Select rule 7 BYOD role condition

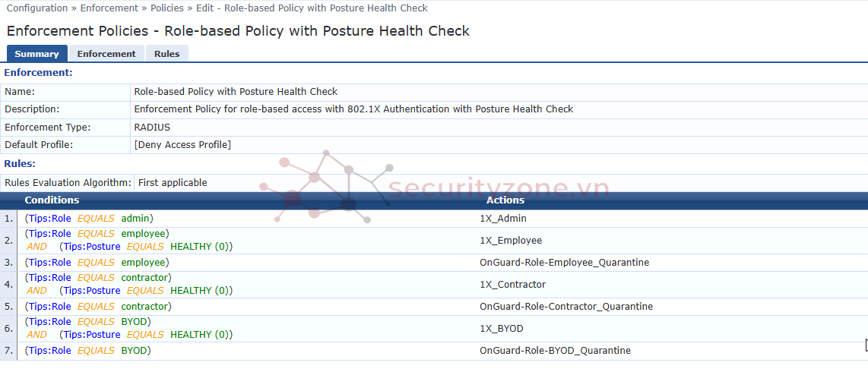87,351
